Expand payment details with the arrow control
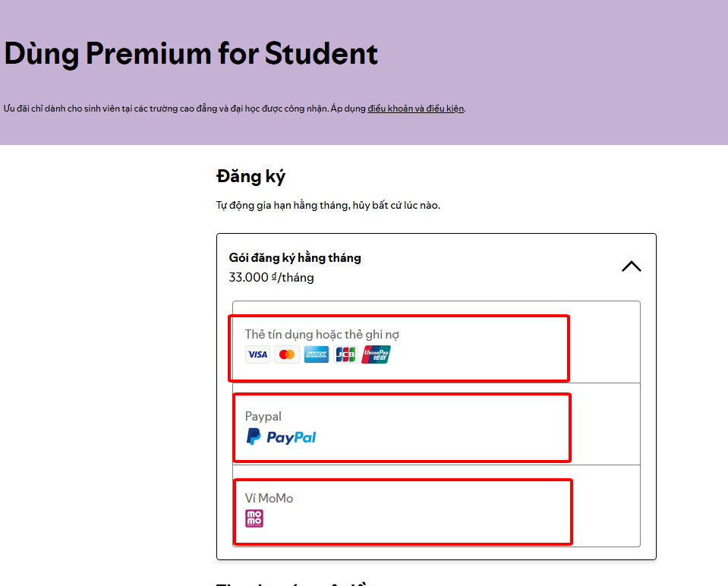728x586 pixels. click(631, 266)
